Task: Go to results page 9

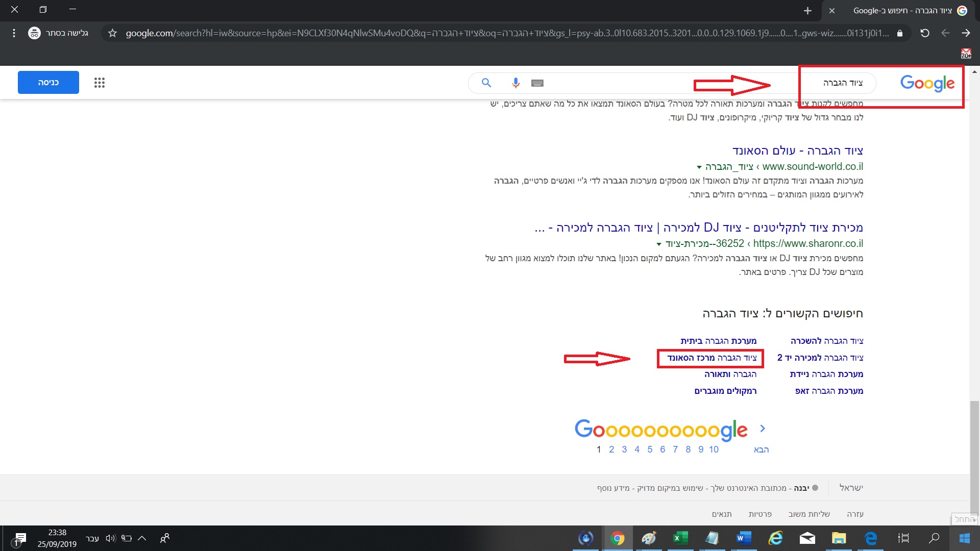Action: 701,449
